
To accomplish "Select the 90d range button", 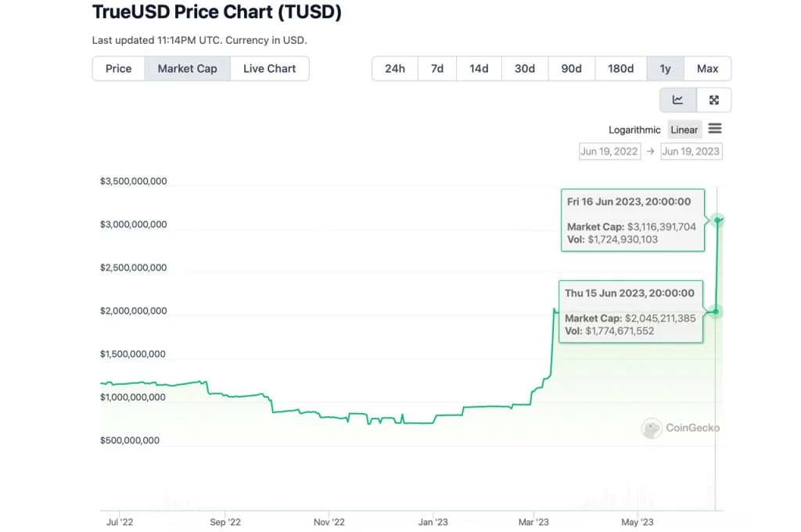I will click(571, 69).
